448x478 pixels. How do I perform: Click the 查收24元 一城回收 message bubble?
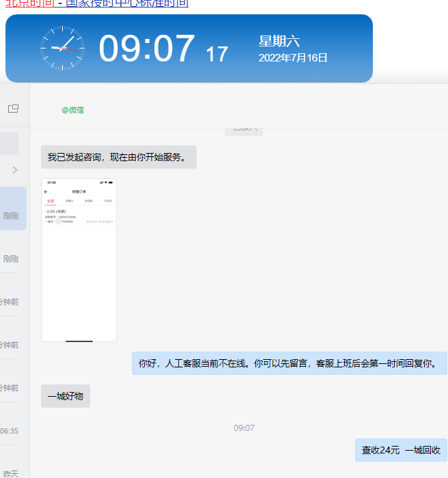[401, 450]
